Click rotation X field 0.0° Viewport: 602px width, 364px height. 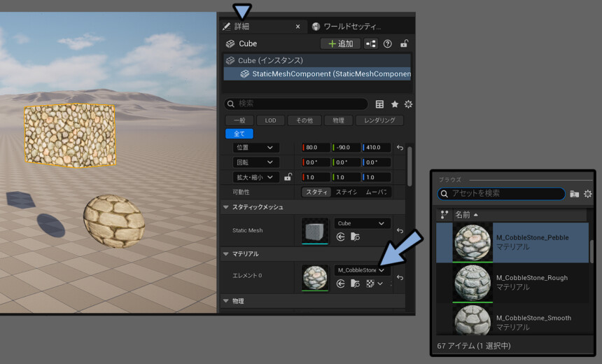316,162
